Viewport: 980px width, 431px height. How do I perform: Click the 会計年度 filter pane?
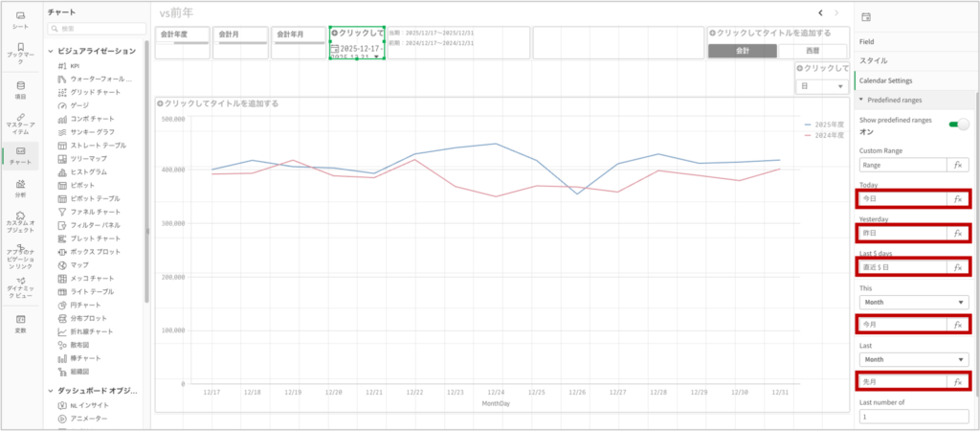pyautogui.click(x=182, y=43)
